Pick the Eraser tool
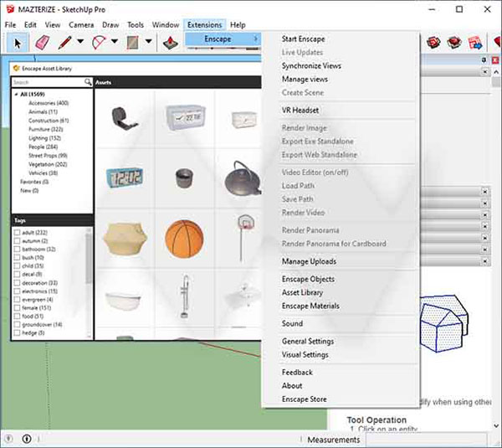Viewport: 502px width, 448px height. click(43, 43)
